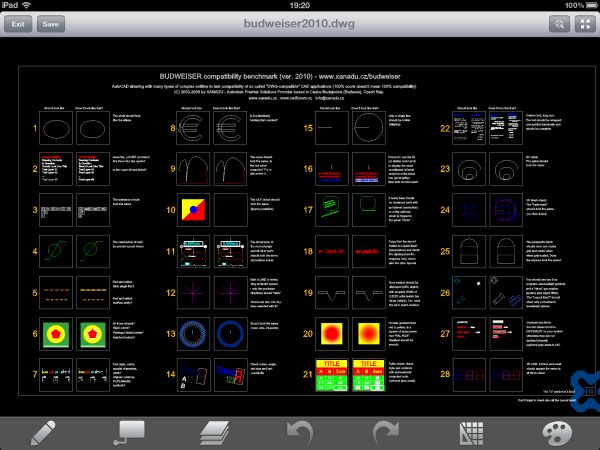Open the callout annotation tool
This screenshot has height=450, width=600.
[x=128, y=433]
